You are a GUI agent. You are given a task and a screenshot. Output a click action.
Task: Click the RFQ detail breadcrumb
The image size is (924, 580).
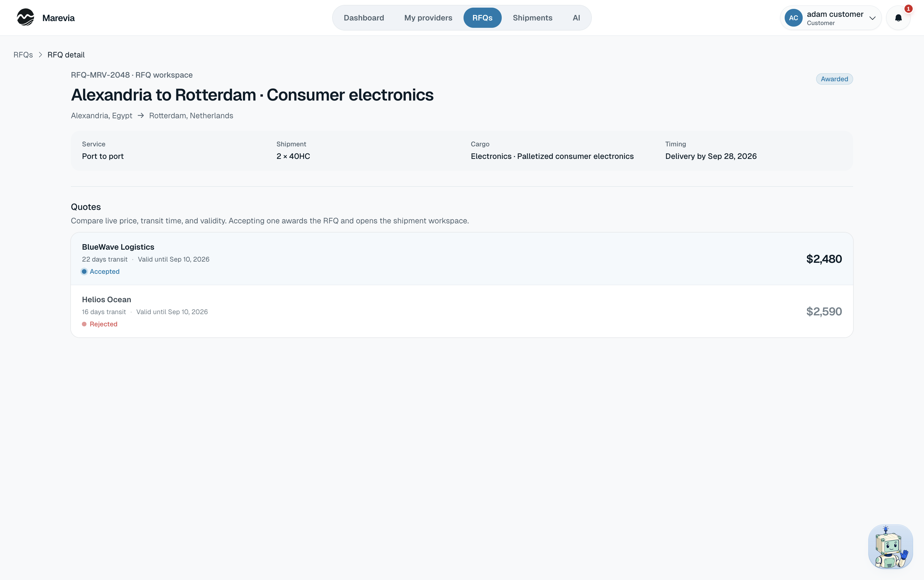click(66, 55)
